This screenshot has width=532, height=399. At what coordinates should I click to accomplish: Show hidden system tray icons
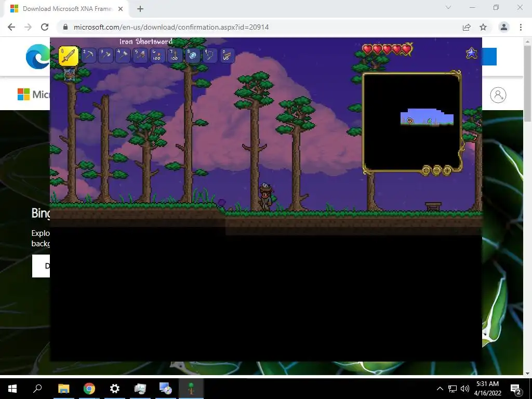(x=440, y=389)
